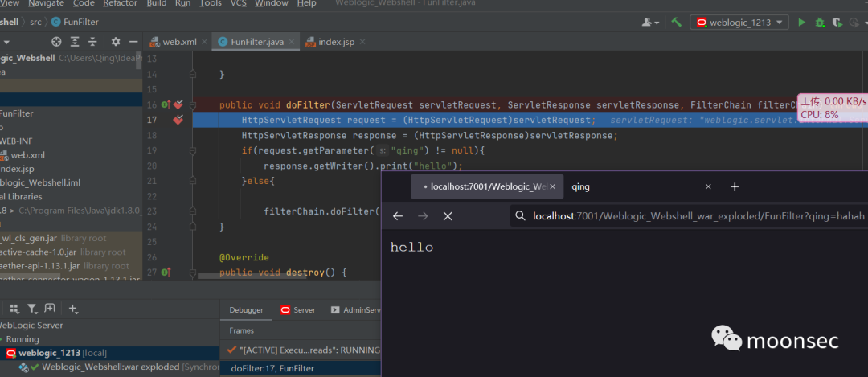Open the Build menu
The image size is (868, 377).
pos(157,4)
